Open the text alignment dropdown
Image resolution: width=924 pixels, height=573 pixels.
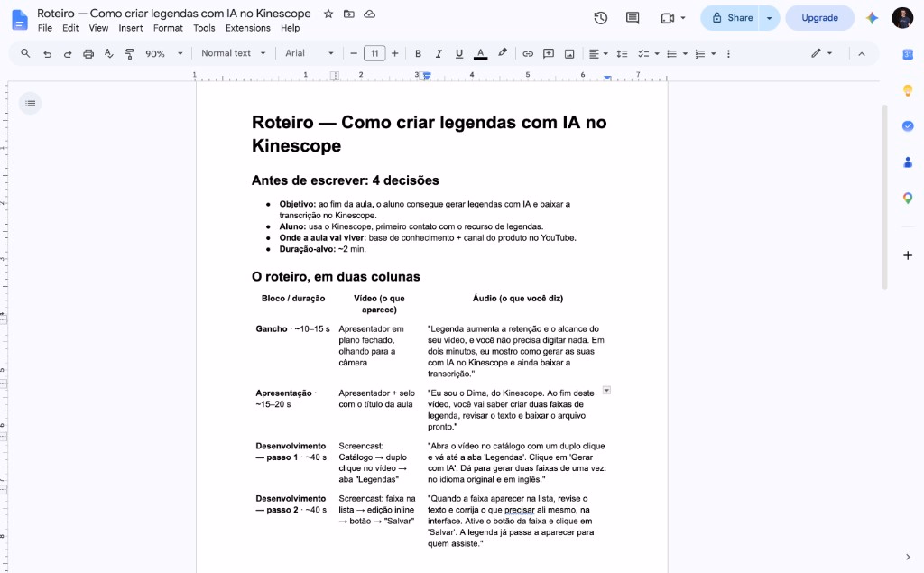pos(598,53)
